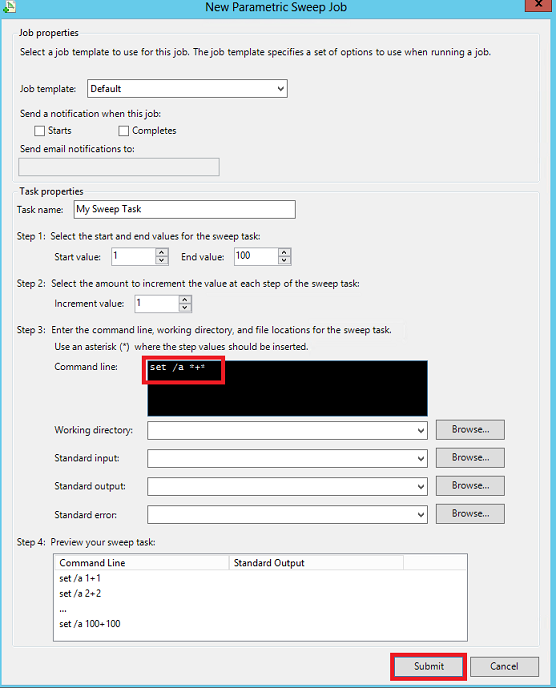The height and width of the screenshot is (688, 556).
Task: Click inside the Command line box
Action: coord(287,388)
